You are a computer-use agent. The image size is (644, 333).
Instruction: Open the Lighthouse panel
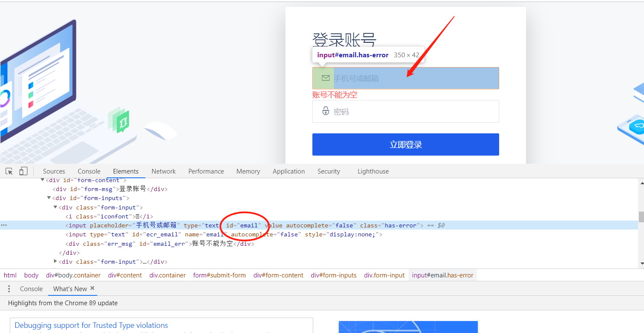click(x=373, y=171)
